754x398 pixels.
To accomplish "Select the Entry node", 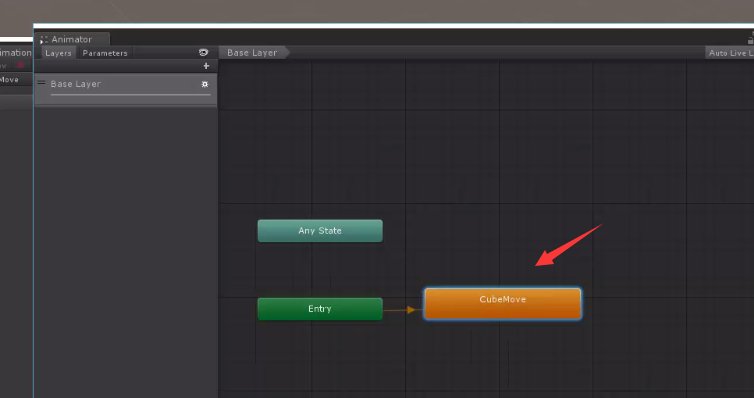I will (x=320, y=309).
